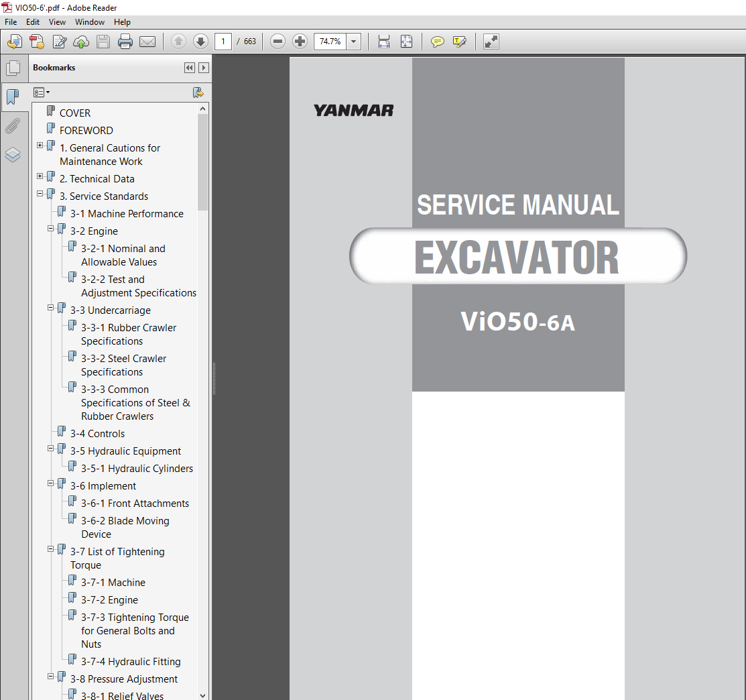746x700 pixels.
Task: Collapse the 3-8 Pressure Adjustment bookmark
Action: point(50,677)
